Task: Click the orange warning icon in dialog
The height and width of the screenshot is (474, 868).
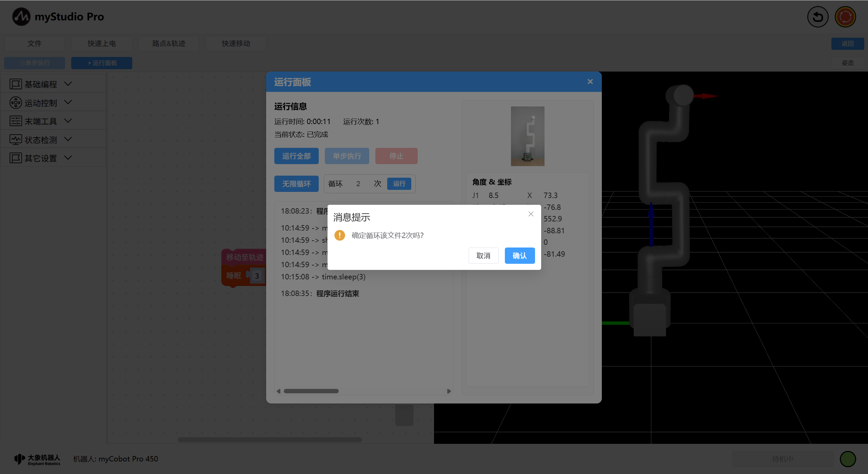Action: point(339,235)
